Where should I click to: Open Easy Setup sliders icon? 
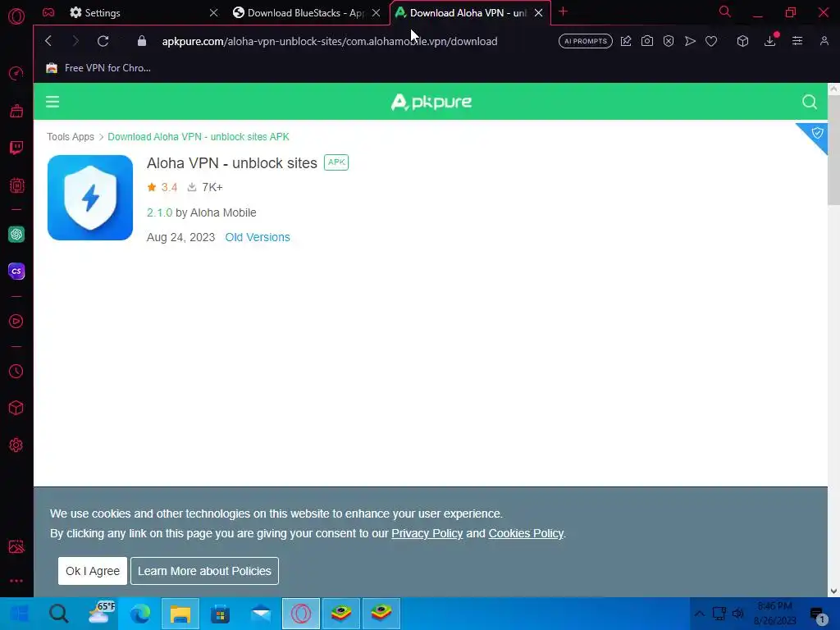pos(797,41)
